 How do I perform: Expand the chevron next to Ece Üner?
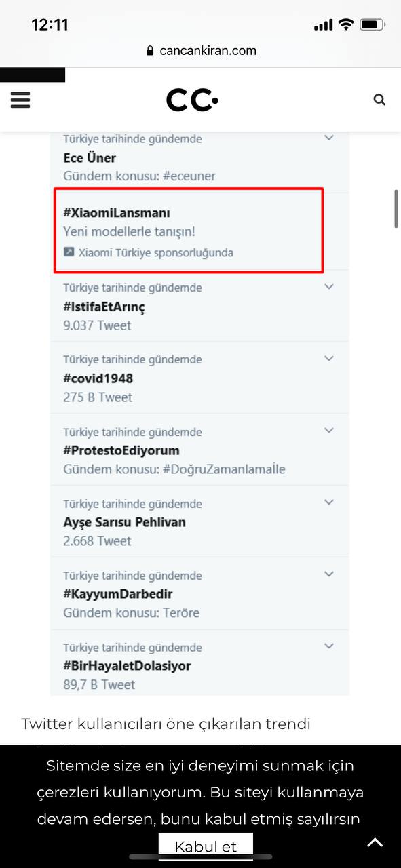click(x=329, y=138)
